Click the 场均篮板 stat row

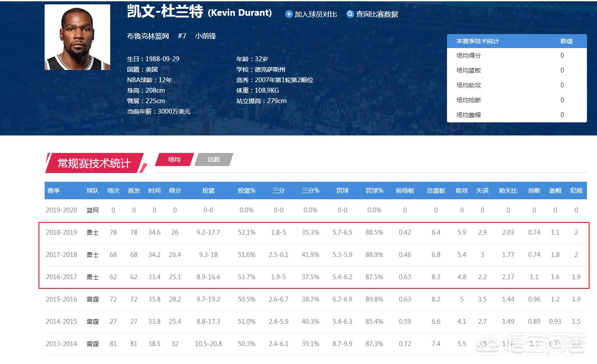click(517, 70)
